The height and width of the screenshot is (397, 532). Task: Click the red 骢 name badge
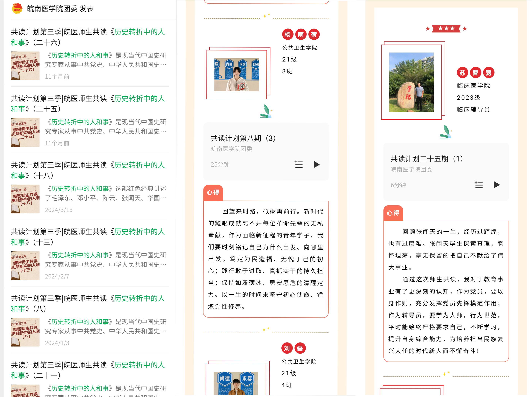pos(488,73)
